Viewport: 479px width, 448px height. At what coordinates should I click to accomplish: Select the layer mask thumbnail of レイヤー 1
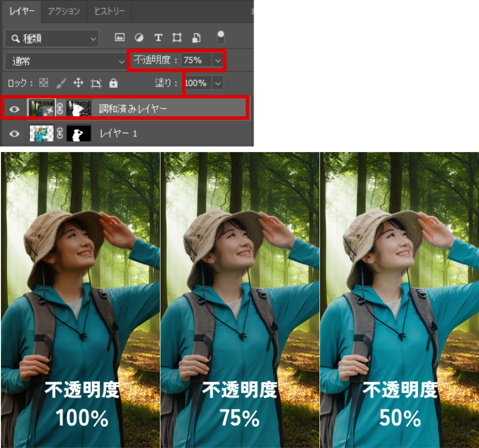tap(78, 134)
